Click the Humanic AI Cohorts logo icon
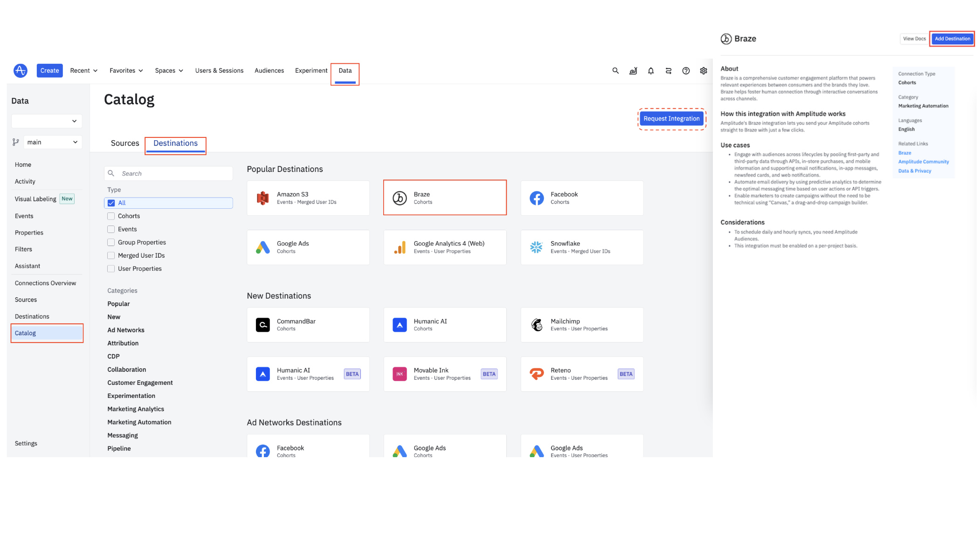Viewport: 980px width, 534px height. coord(400,325)
